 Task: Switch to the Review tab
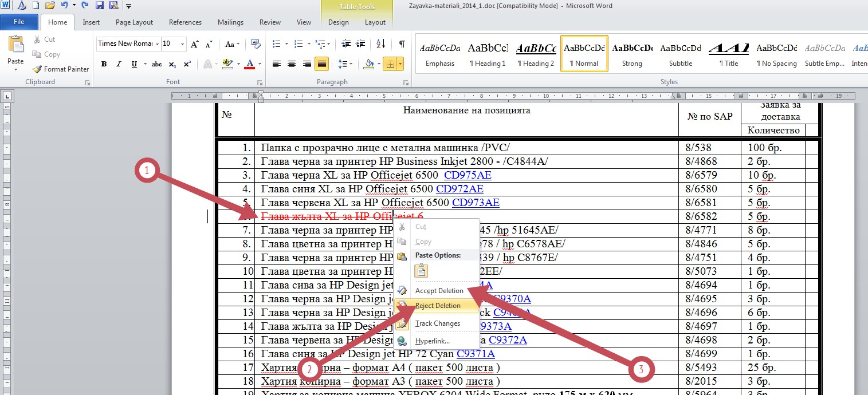point(270,22)
